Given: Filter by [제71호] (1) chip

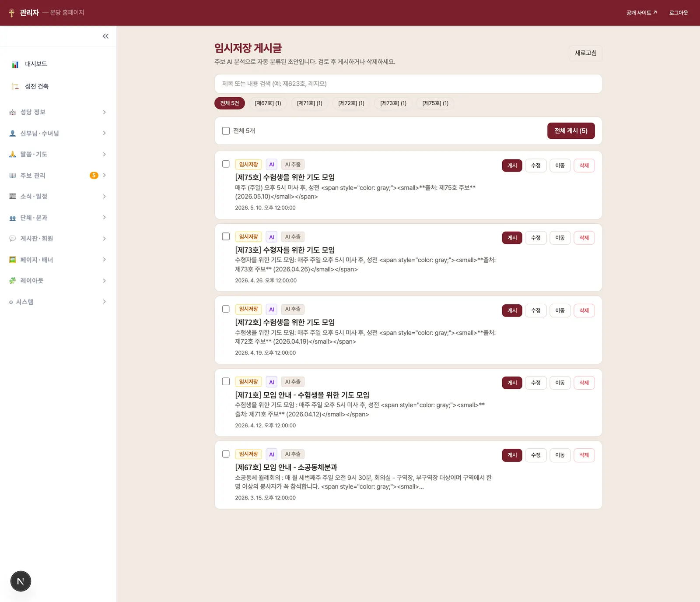Looking at the screenshot, I should (310, 103).
